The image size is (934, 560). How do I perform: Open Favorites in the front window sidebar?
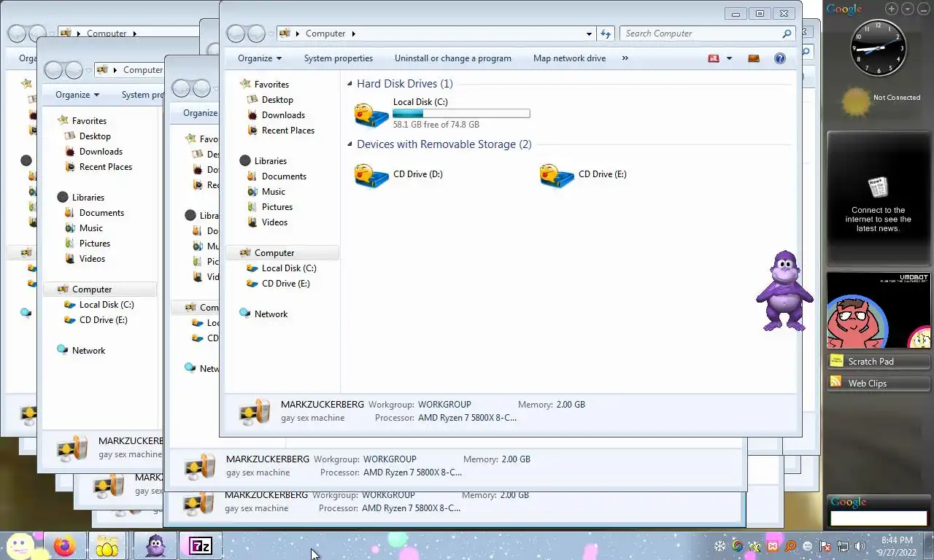[x=265, y=85]
